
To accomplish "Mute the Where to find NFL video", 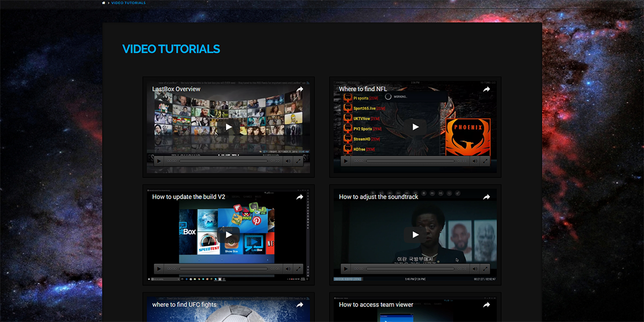I will coord(474,160).
